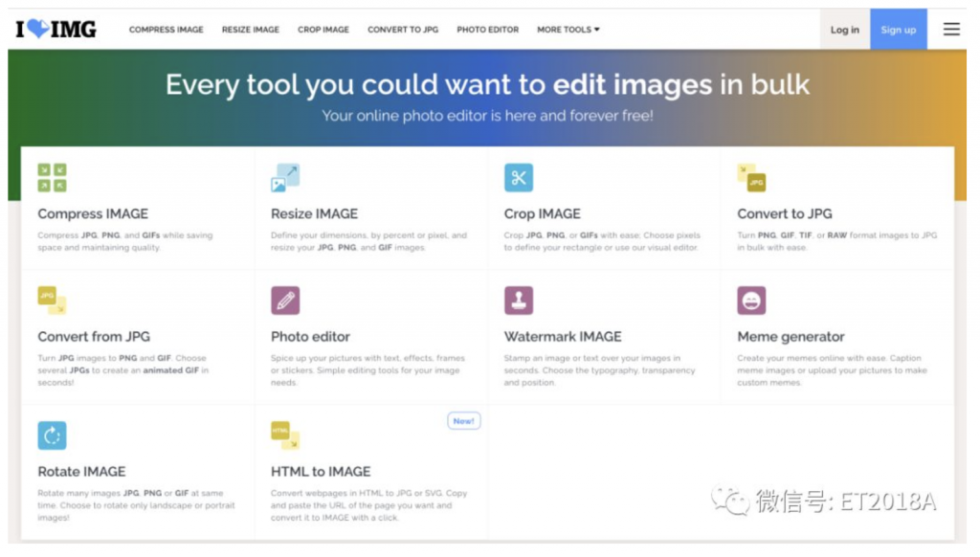Go to the iLoveIMG logo home
Image resolution: width=980 pixels, height=557 pixels.
pos(56,30)
